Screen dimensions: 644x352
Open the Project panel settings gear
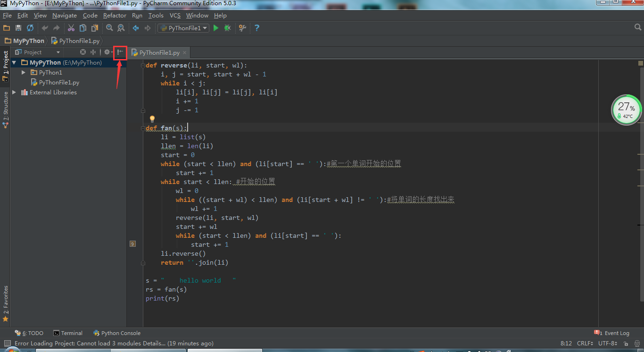coord(107,52)
